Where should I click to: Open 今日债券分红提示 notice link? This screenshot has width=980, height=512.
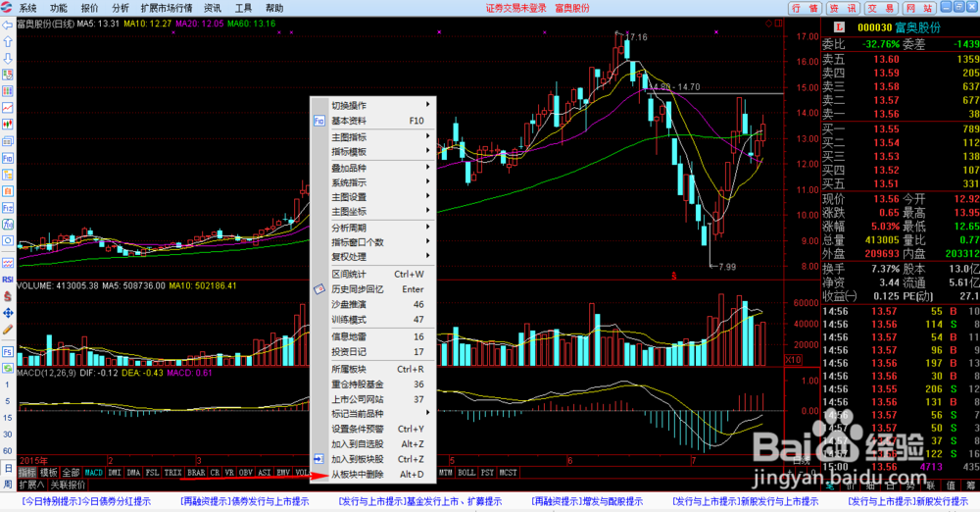pyautogui.click(x=86, y=501)
